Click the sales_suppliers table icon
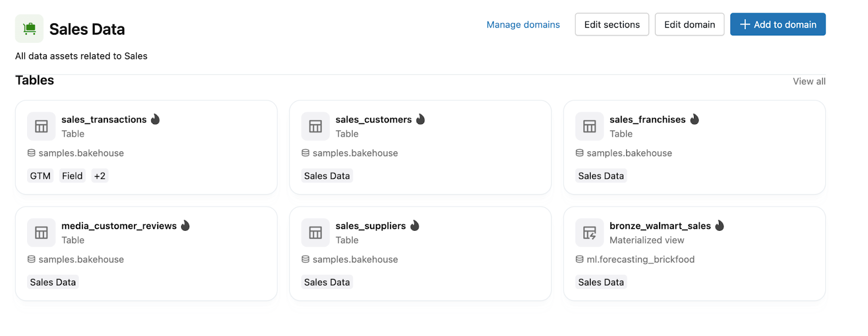868x336 pixels. click(x=315, y=232)
